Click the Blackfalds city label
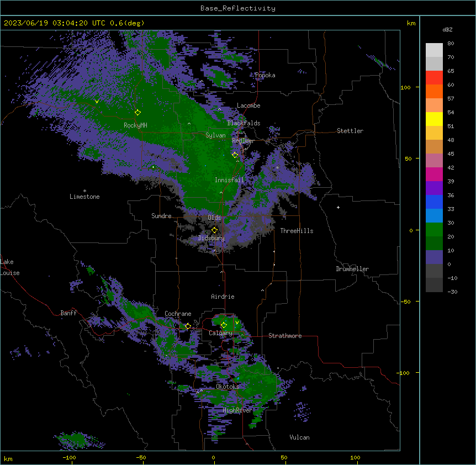The height and width of the screenshot is (465, 476). (244, 123)
